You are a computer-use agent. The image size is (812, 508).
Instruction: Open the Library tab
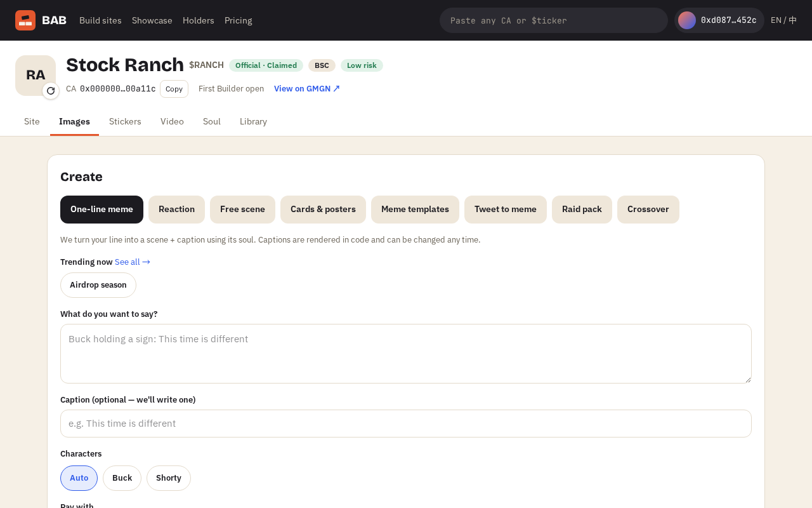coord(253,121)
